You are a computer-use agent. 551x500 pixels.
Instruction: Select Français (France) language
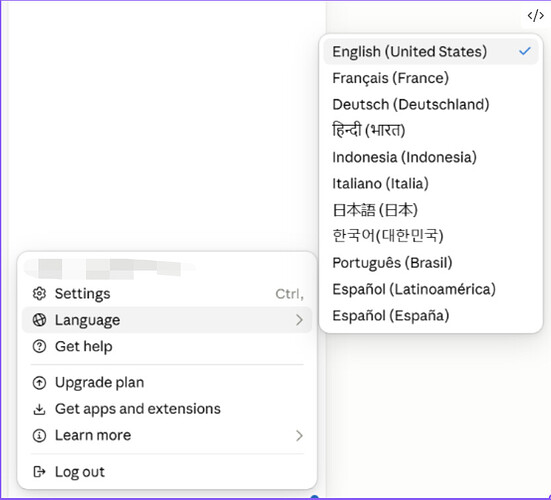(x=431, y=78)
